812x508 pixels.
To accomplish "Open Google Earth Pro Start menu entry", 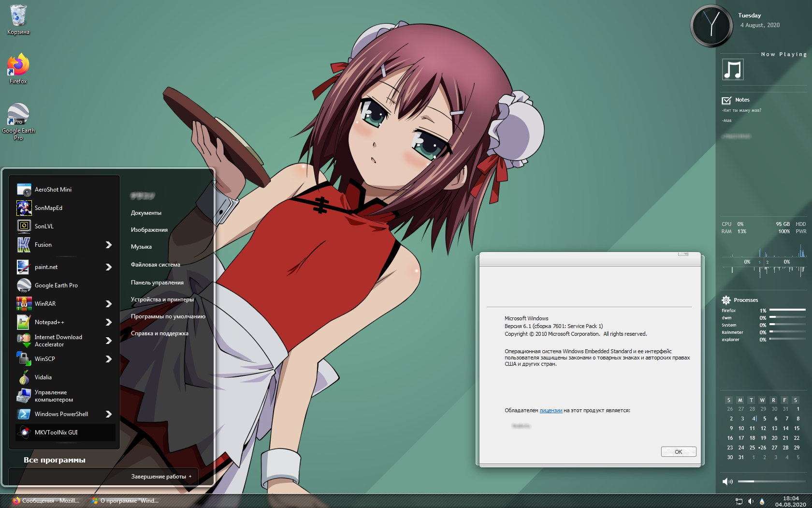I will [65, 285].
